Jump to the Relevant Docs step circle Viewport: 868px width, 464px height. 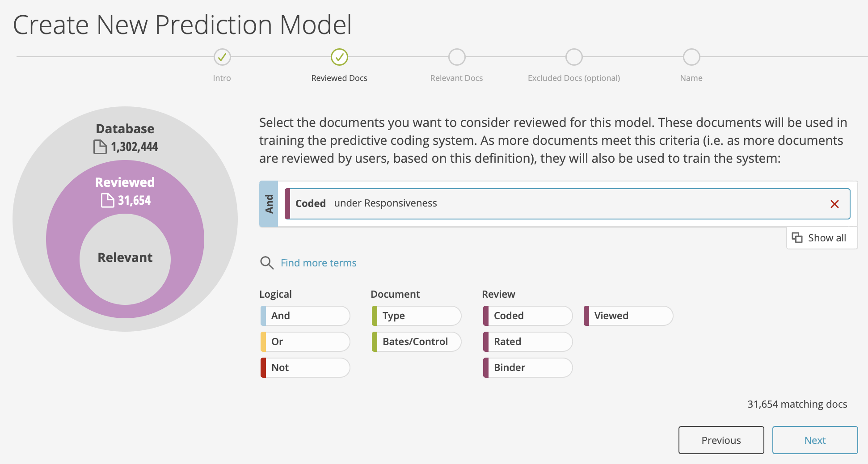tap(457, 57)
